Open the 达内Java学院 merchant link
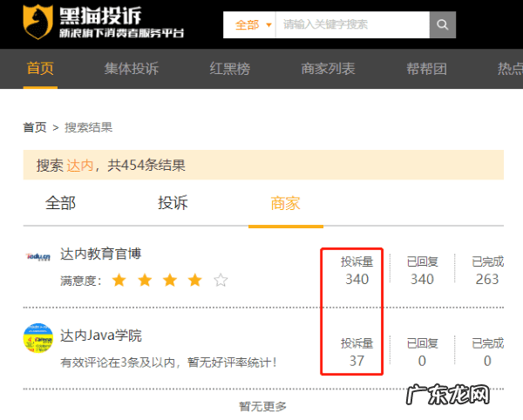523x420 pixels. (101, 335)
